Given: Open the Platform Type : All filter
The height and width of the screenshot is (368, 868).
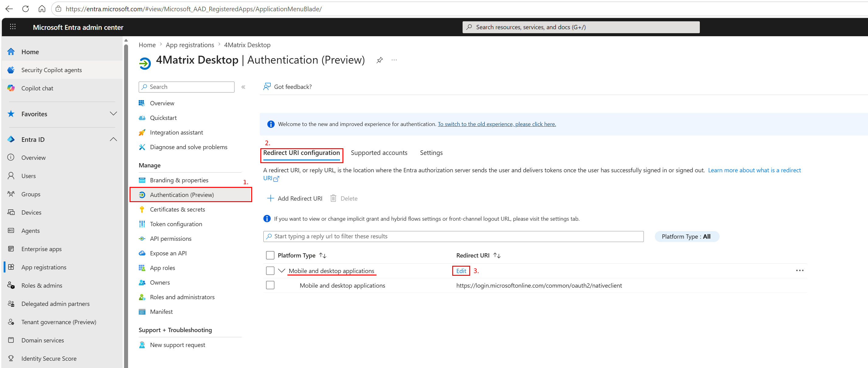Looking at the screenshot, I should [686, 237].
